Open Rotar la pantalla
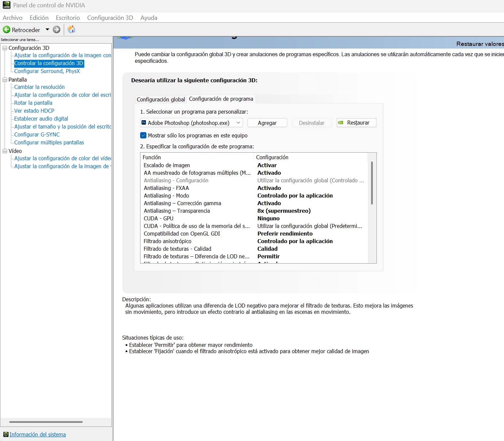This screenshot has width=504, height=441. point(33,103)
